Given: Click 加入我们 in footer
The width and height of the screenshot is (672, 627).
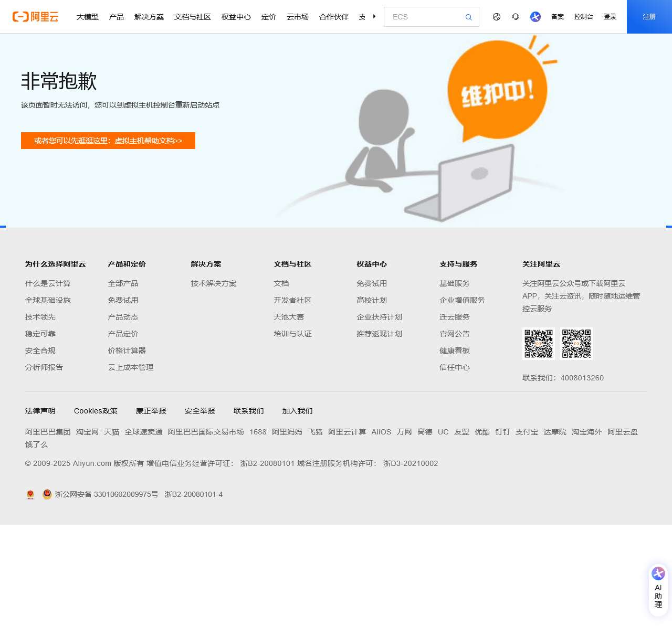Looking at the screenshot, I should [298, 411].
